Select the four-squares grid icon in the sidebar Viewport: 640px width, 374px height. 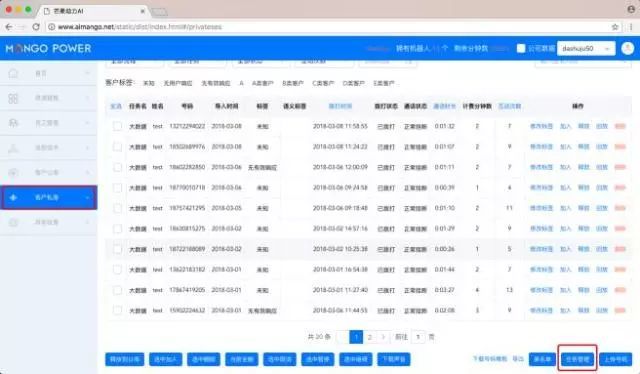coord(13,98)
